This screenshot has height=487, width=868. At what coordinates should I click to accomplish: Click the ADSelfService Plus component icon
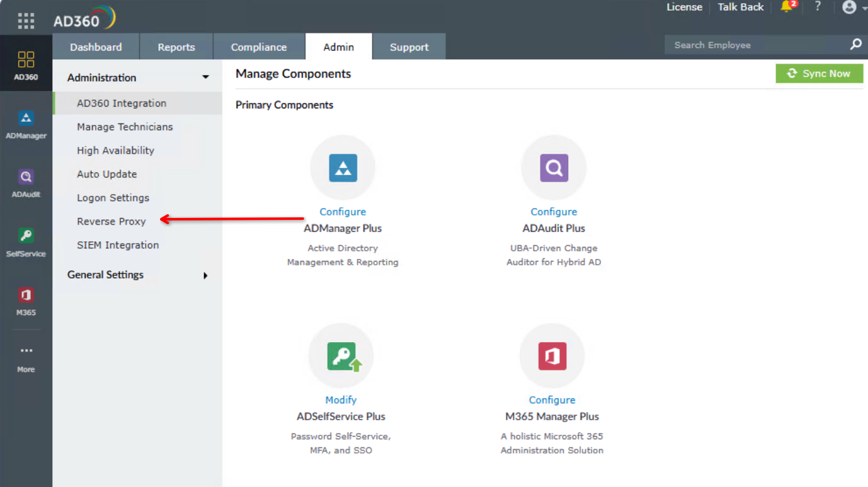[341, 356]
